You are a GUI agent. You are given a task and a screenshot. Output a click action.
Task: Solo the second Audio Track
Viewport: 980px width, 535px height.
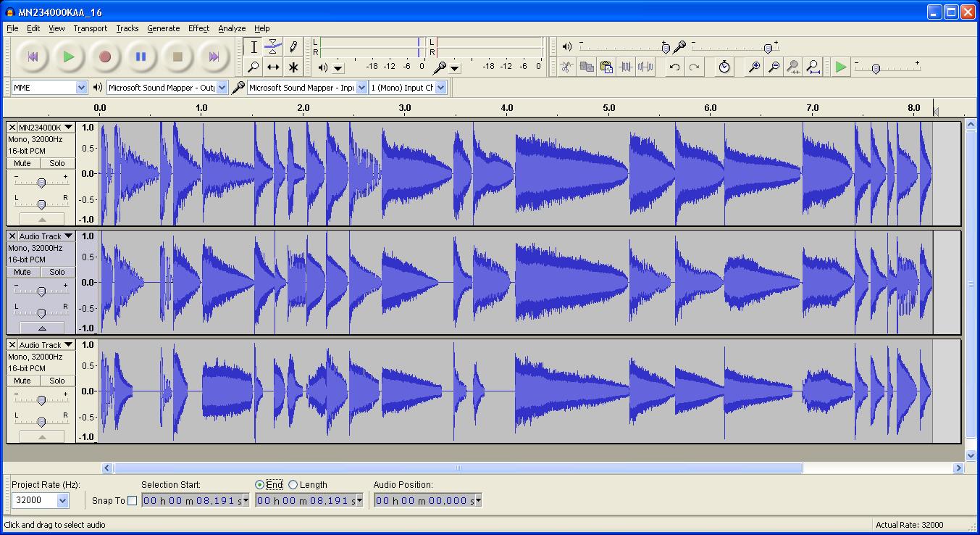[57, 272]
